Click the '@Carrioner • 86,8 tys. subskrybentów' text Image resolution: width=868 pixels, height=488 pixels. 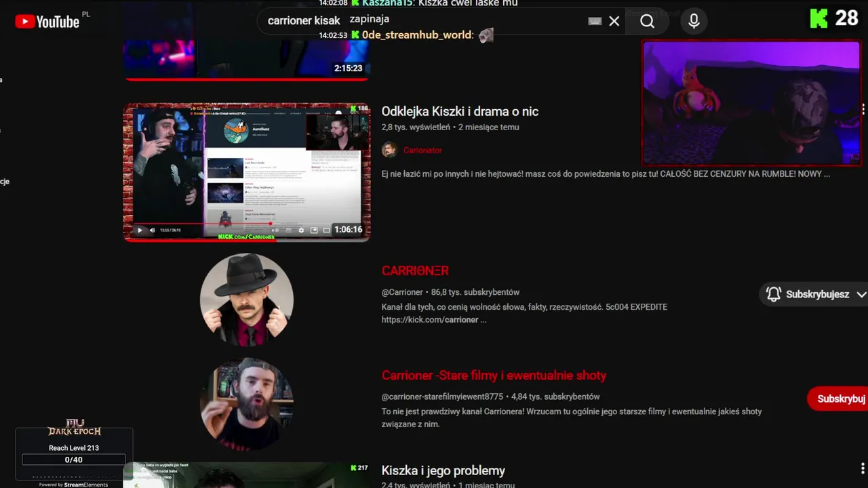pos(450,292)
